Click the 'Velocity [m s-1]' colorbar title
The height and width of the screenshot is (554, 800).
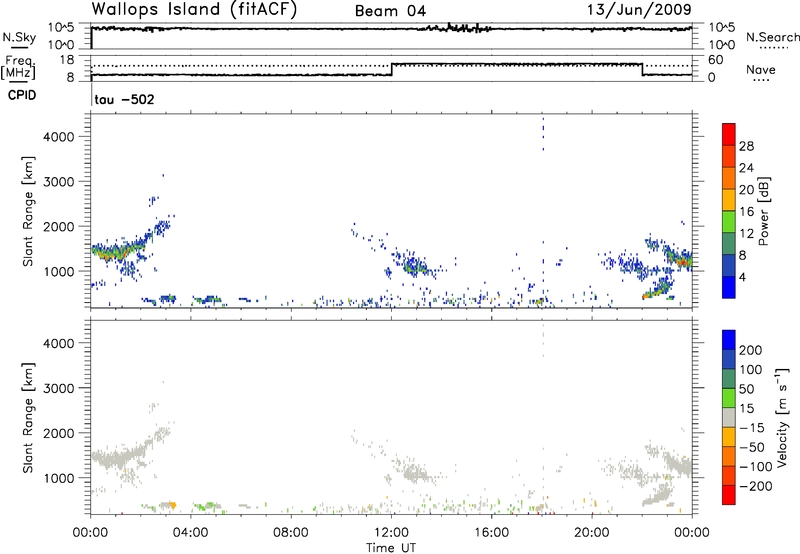pos(782,417)
